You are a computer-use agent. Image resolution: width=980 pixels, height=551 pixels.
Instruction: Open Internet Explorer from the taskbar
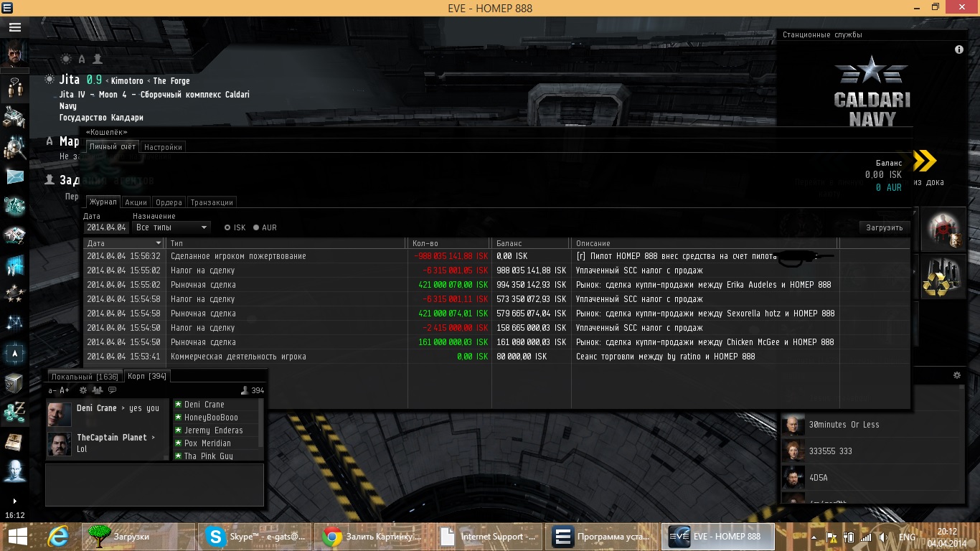click(x=58, y=537)
